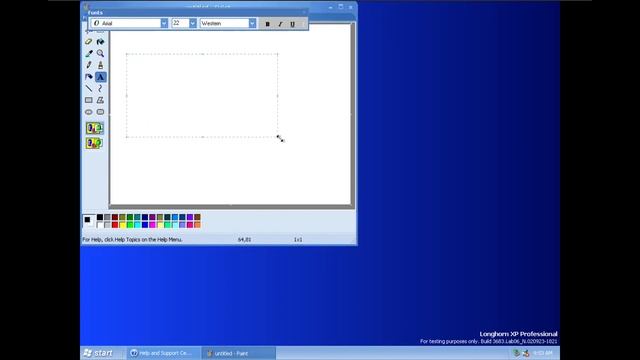Image resolution: width=640 pixels, height=360 pixels.
Task: Pick the orange color swatch
Action: [x=197, y=224]
